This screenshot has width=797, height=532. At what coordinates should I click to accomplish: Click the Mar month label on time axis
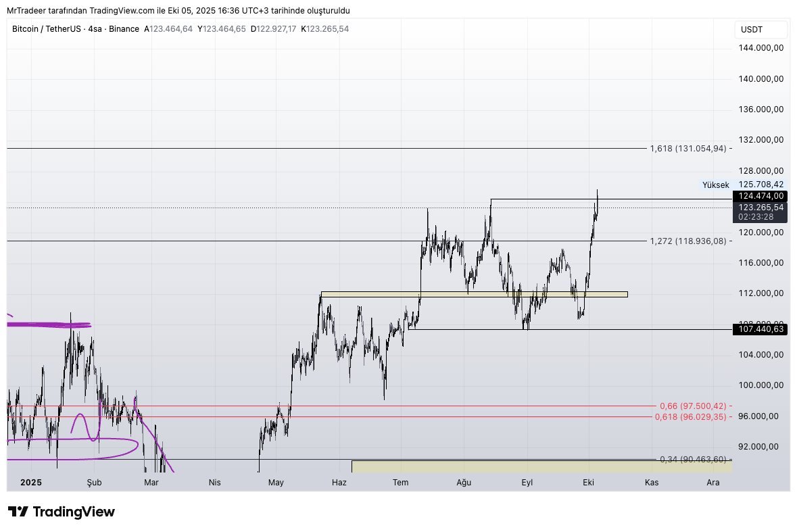(x=151, y=482)
